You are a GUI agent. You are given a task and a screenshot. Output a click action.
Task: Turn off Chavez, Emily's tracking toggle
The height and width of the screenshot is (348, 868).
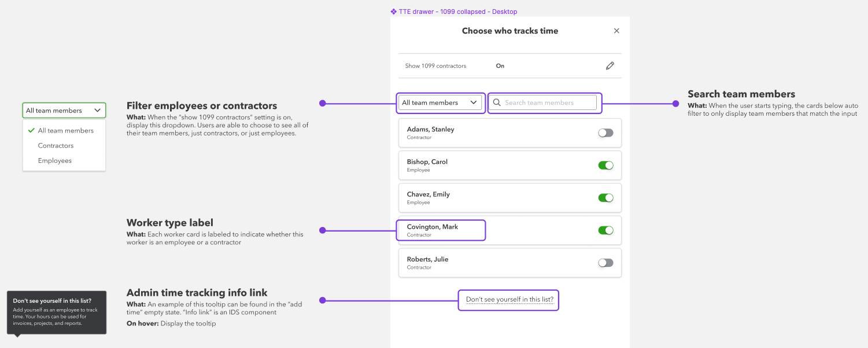coord(605,198)
